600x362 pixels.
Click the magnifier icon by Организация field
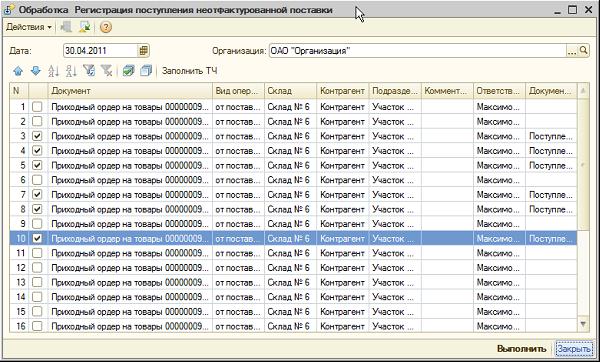pyautogui.click(x=583, y=51)
